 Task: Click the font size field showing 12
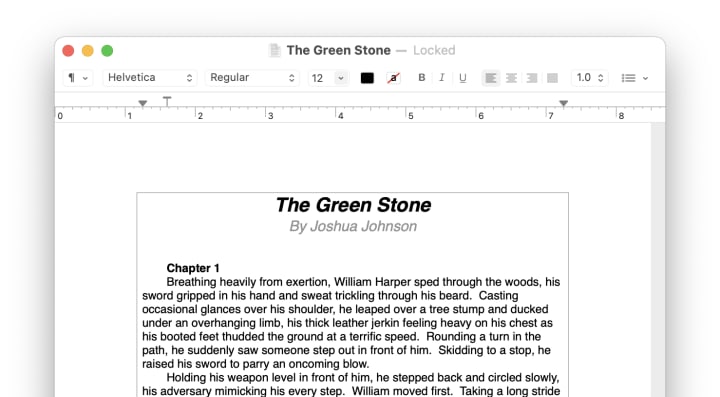(x=321, y=78)
